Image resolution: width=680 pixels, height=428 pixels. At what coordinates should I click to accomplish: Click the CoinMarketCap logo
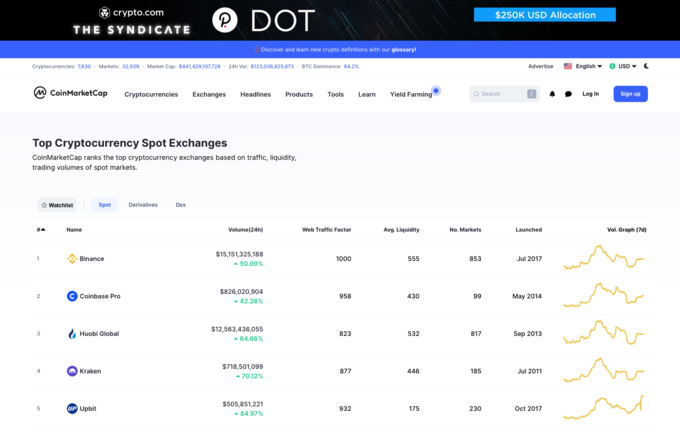coord(70,93)
